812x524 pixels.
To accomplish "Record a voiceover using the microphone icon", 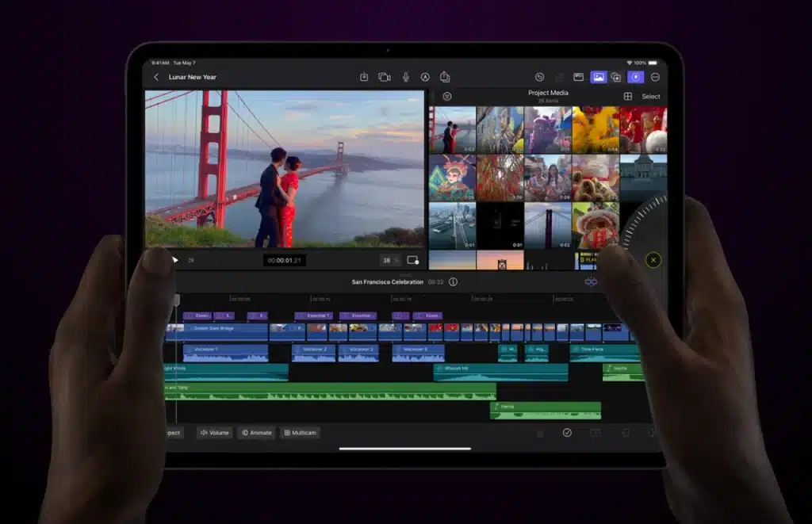I will tap(405, 76).
